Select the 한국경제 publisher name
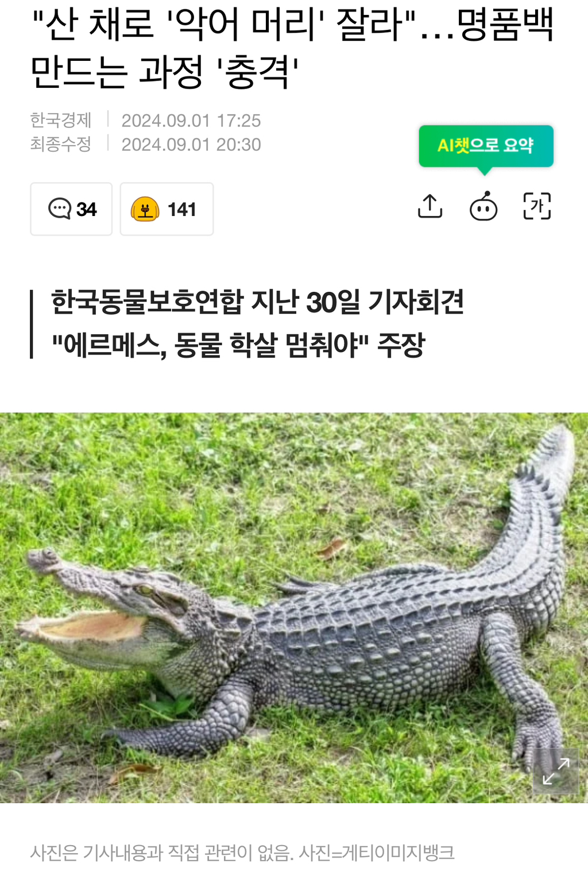Viewport: 588px width, 883px height. point(61,120)
